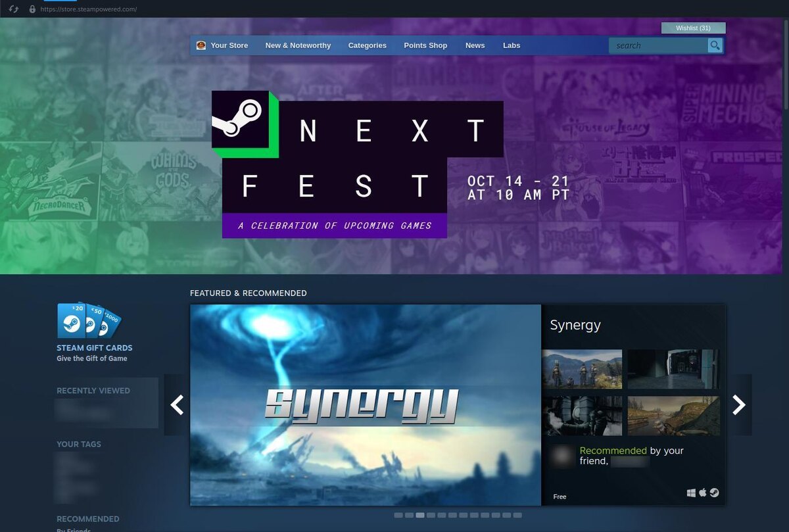
Task: Click the 'Free' price label
Action: pyautogui.click(x=560, y=496)
